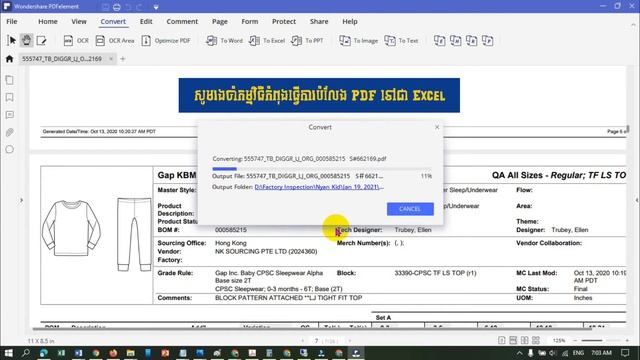Screen dimensions: 640x360
Task: Click Print icon in title bar
Action: click(x=117, y=7)
